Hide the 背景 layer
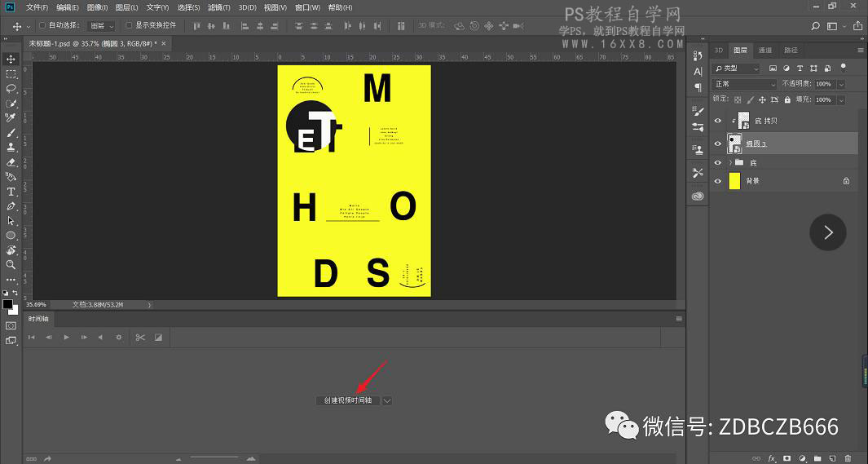Image resolution: width=868 pixels, height=464 pixels. [718, 181]
